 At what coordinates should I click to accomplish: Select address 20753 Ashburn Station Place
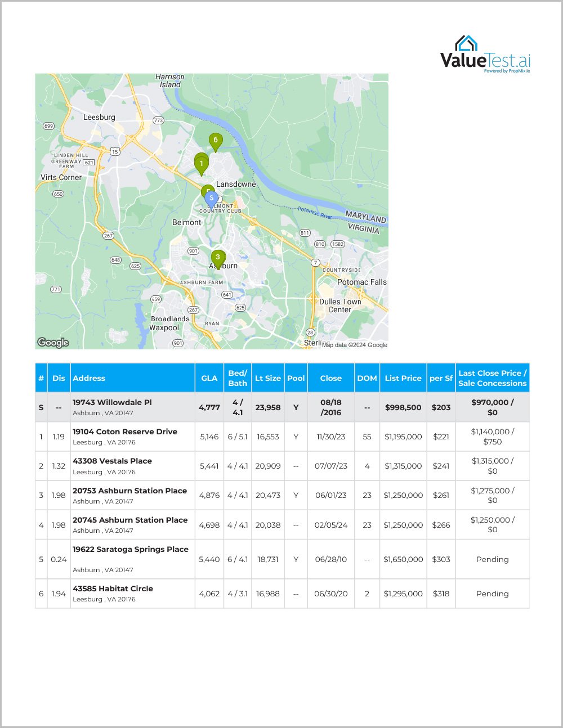[129, 491]
